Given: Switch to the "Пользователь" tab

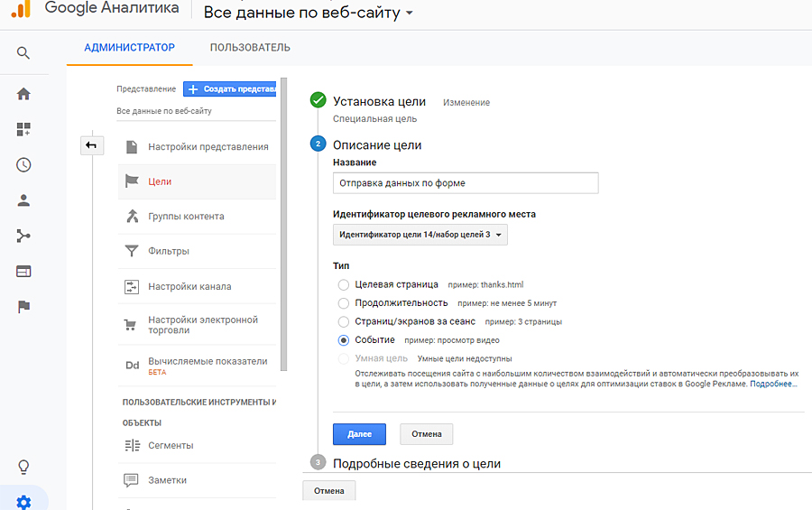Looking at the screenshot, I should point(250,48).
